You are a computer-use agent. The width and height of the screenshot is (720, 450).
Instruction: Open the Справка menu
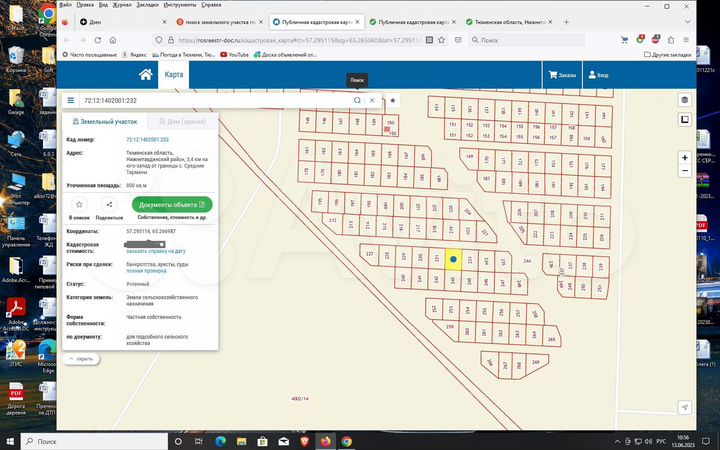tap(211, 5)
